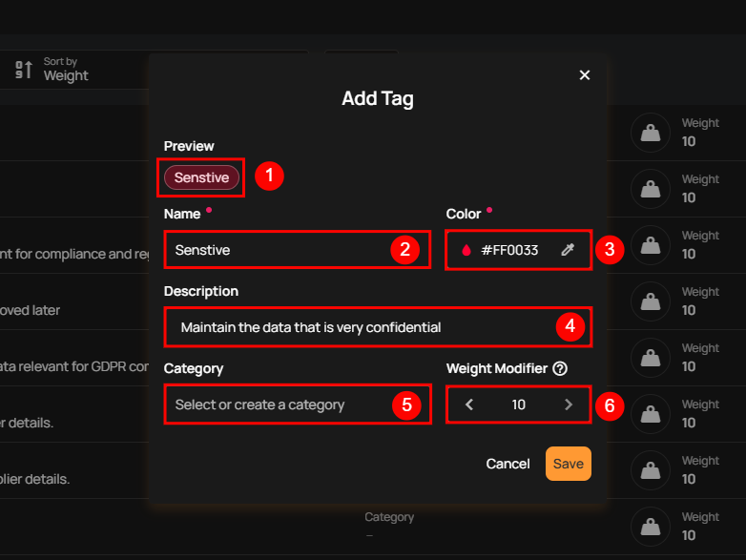This screenshot has height=560, width=746.
Task: Close the Add Tag dialog
Action: point(584,75)
